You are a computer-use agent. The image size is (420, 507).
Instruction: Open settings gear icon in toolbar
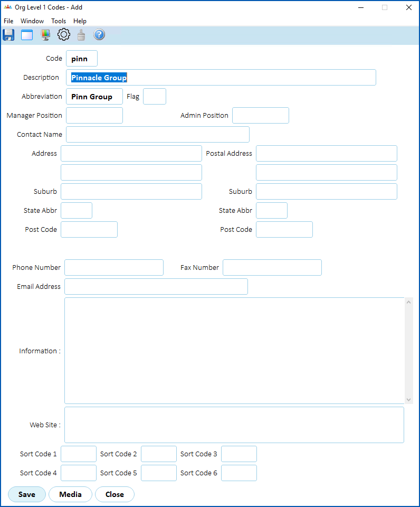pyautogui.click(x=64, y=34)
